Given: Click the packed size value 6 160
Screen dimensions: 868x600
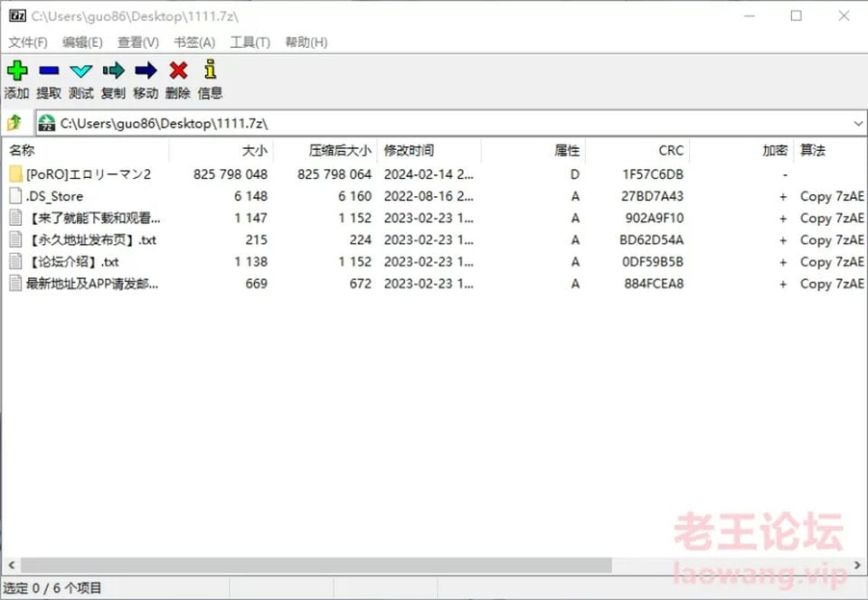Looking at the screenshot, I should coord(354,196).
